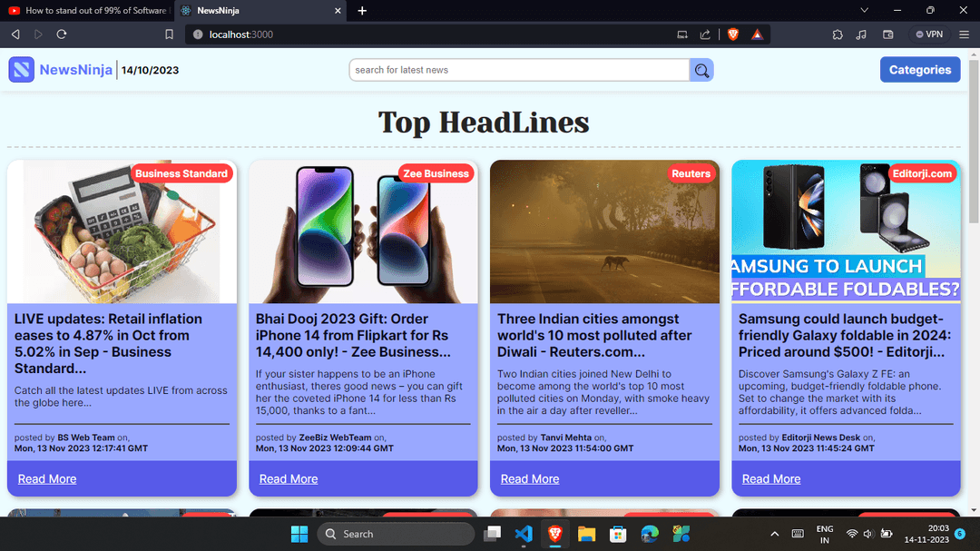This screenshot has width=980, height=551.
Task: Click the Brave browser taskbar icon
Action: [555, 534]
